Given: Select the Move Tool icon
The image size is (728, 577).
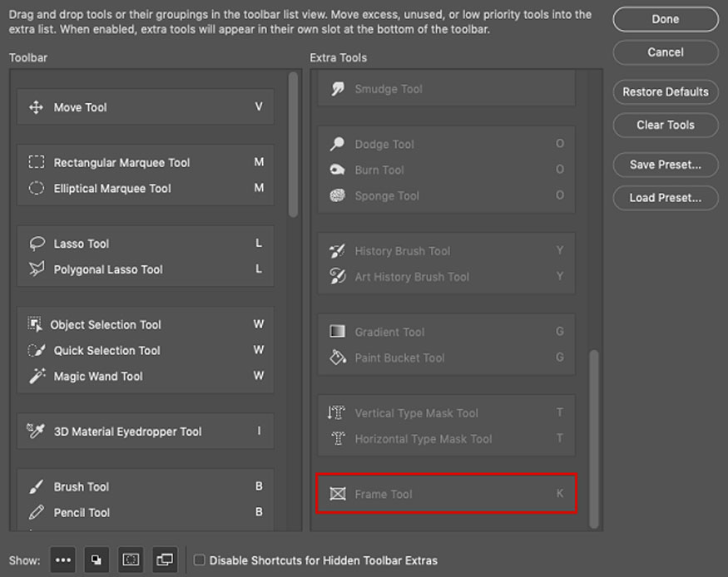Looking at the screenshot, I should coord(36,107).
